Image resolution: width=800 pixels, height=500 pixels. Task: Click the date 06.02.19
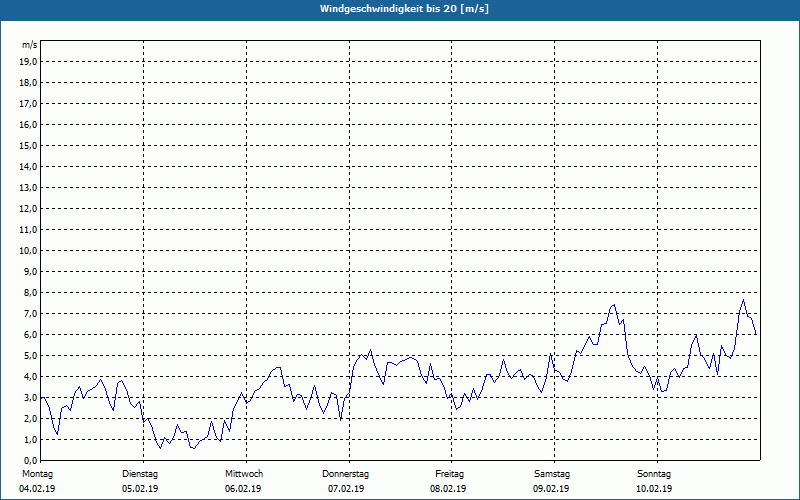(x=243, y=489)
